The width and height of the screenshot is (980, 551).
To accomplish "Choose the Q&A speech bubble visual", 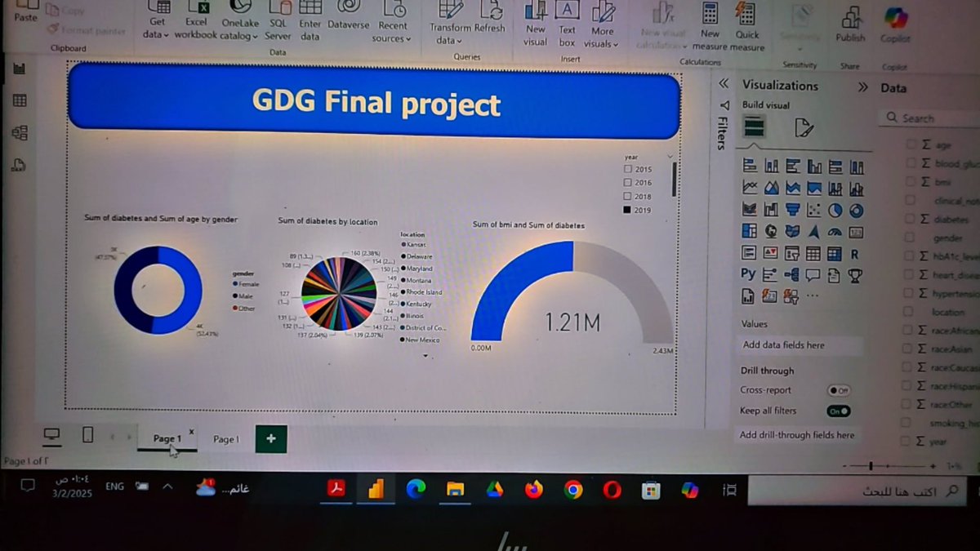I will click(x=814, y=275).
